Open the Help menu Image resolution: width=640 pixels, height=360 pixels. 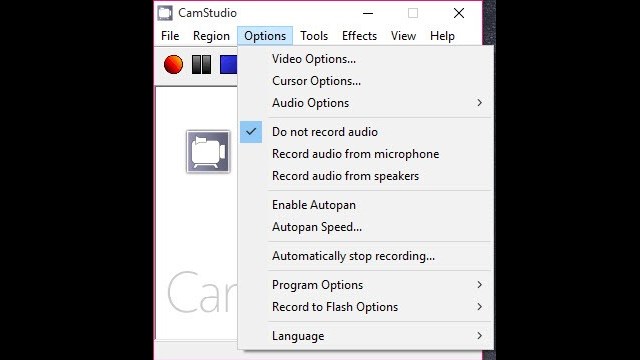click(442, 36)
